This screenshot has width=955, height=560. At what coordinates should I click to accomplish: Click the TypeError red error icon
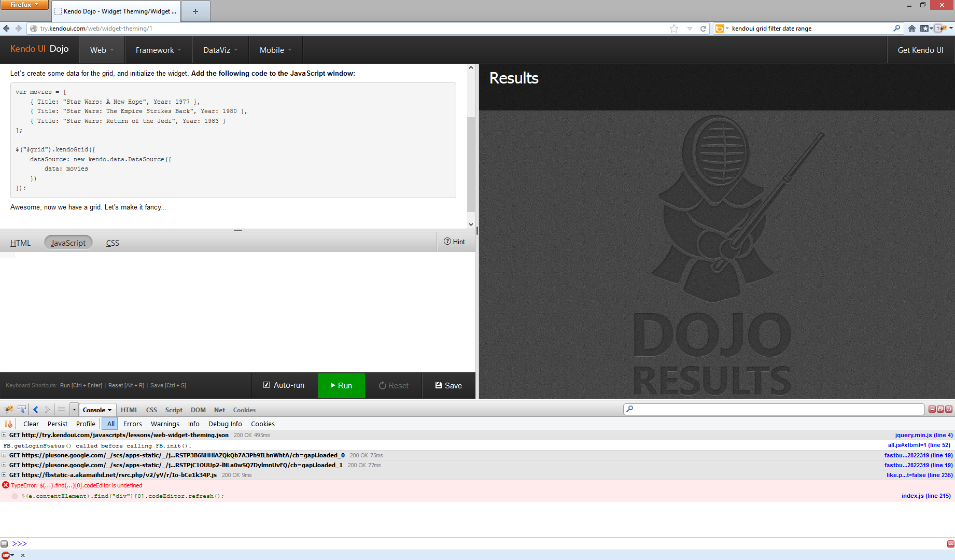click(x=6, y=485)
